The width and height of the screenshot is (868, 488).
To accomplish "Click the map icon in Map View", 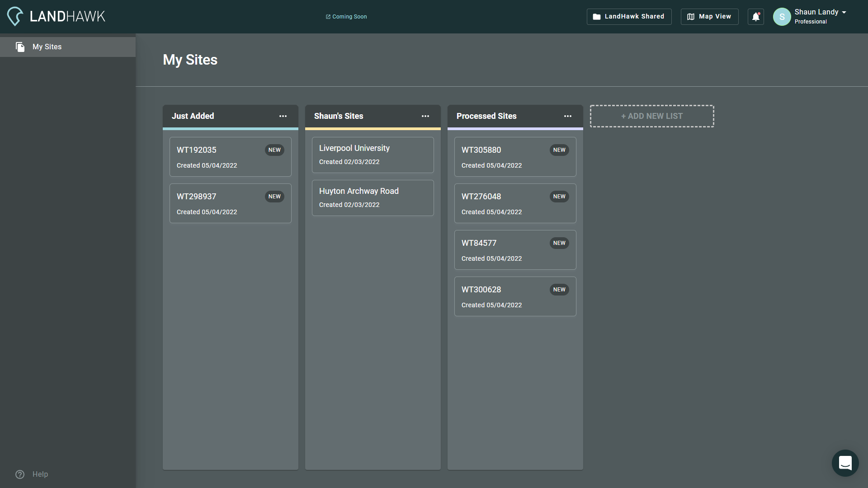I will (x=691, y=17).
